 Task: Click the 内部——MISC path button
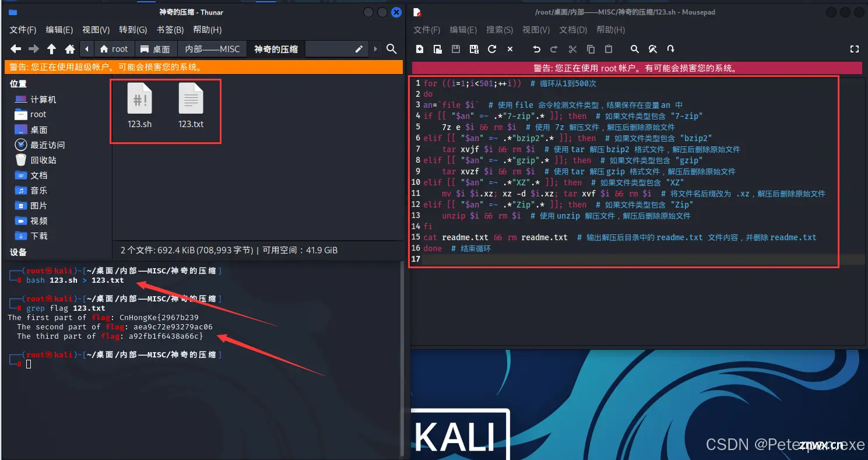coord(212,49)
